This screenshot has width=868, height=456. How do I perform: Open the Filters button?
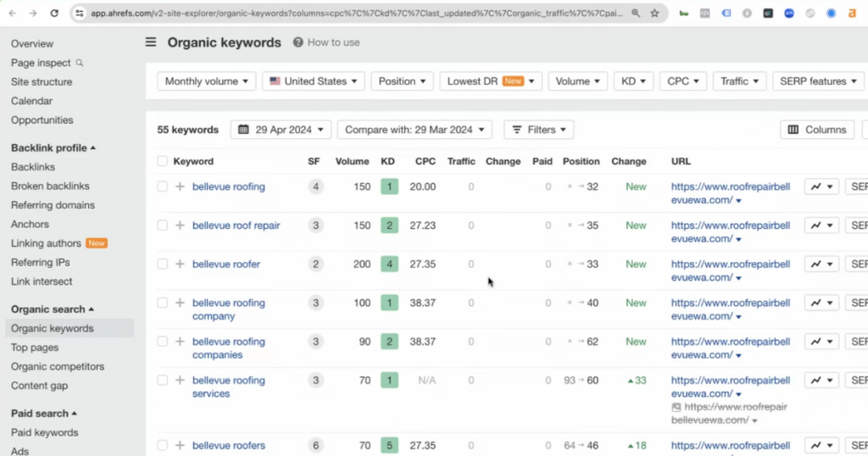click(x=538, y=130)
